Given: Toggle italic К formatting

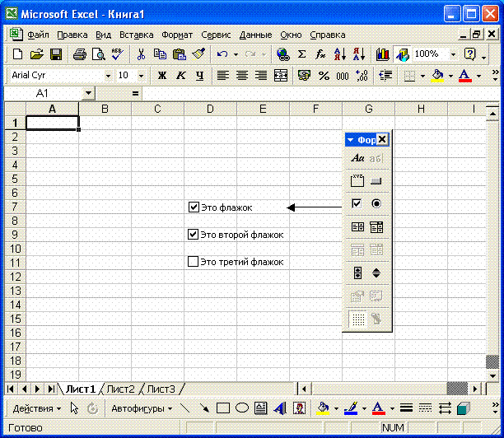Looking at the screenshot, I should (181, 76).
